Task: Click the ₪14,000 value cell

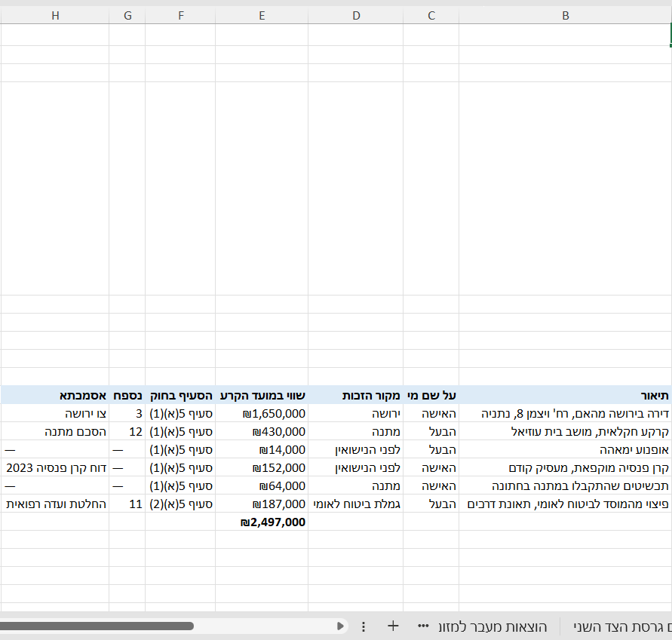Action: [x=262, y=449]
